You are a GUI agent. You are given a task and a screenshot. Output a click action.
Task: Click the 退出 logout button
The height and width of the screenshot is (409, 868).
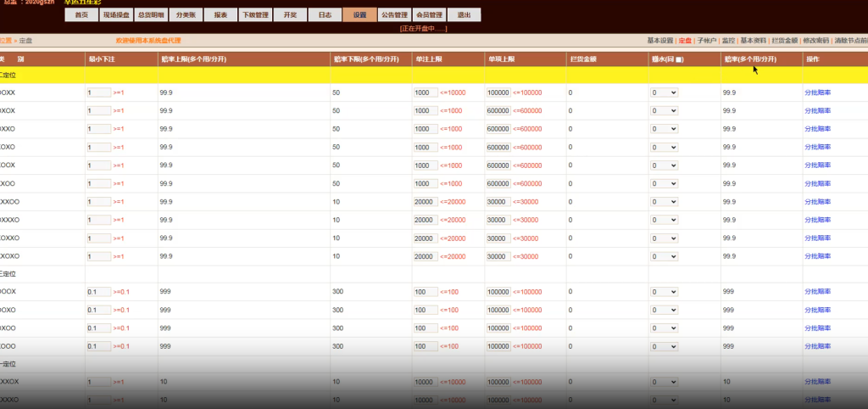(x=464, y=15)
